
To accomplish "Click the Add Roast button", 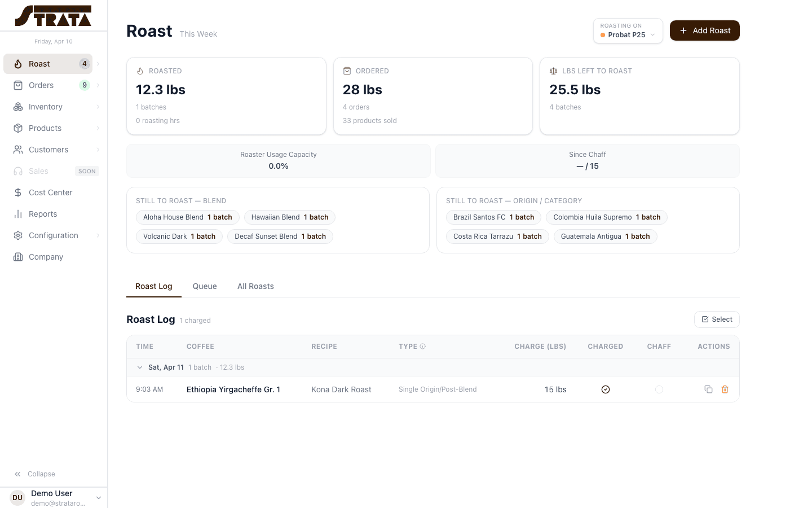I will (704, 30).
